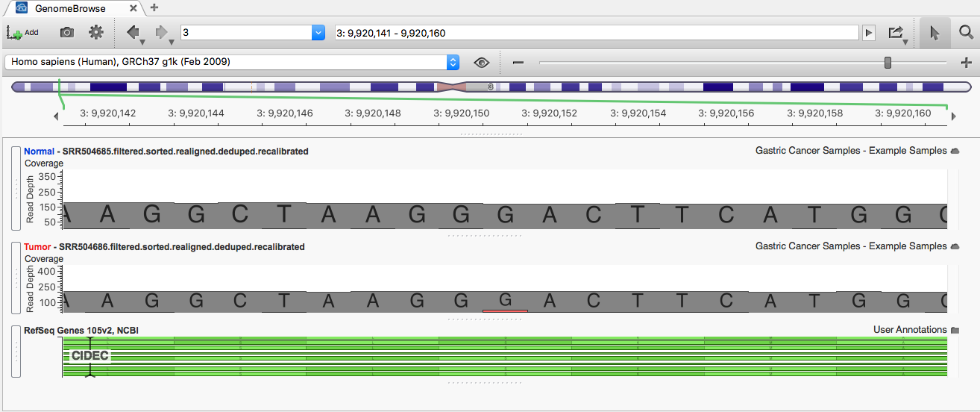
Task: Click the go play button beside location
Action: [868, 33]
